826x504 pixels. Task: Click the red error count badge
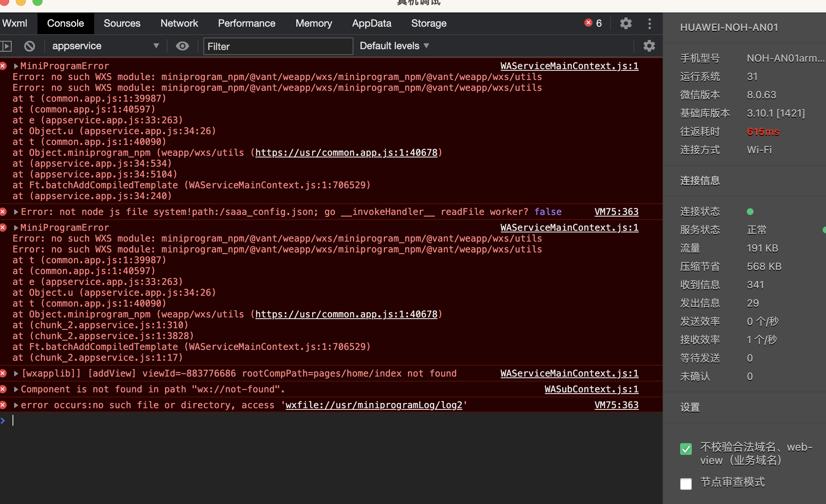coord(593,23)
